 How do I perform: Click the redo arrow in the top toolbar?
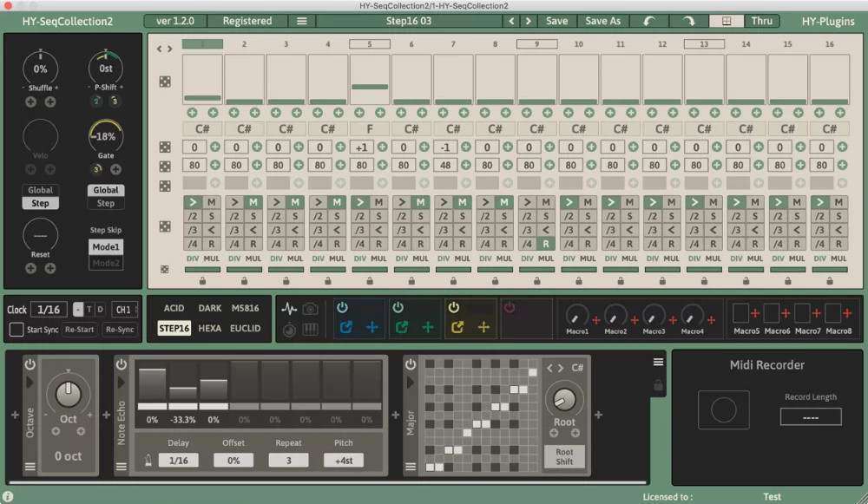click(692, 21)
